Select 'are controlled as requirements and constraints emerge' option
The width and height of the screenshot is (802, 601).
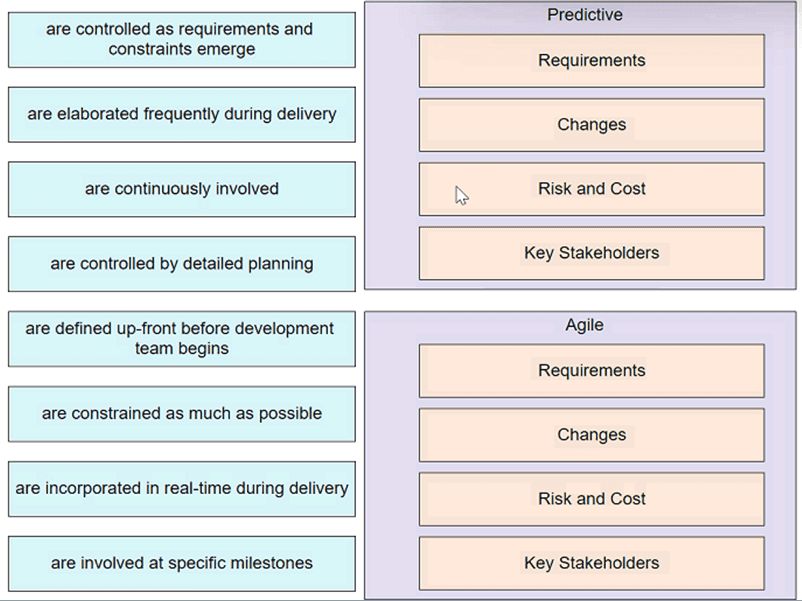tap(181, 40)
